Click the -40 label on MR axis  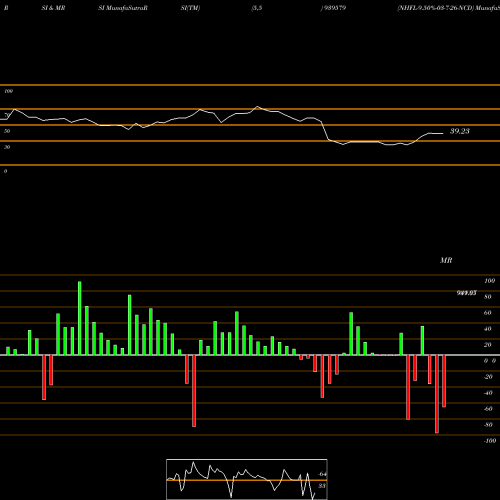488,393
